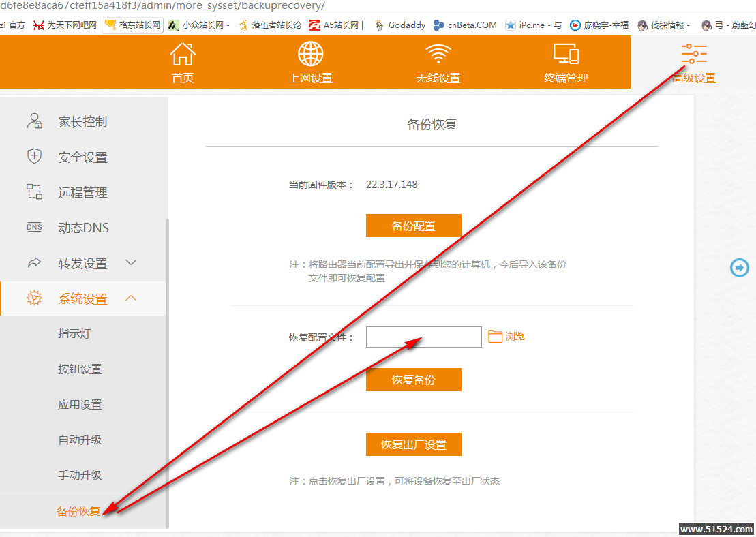Image resolution: width=756 pixels, height=537 pixels.
Task: Click the 备份配置 button
Action: coord(413,225)
